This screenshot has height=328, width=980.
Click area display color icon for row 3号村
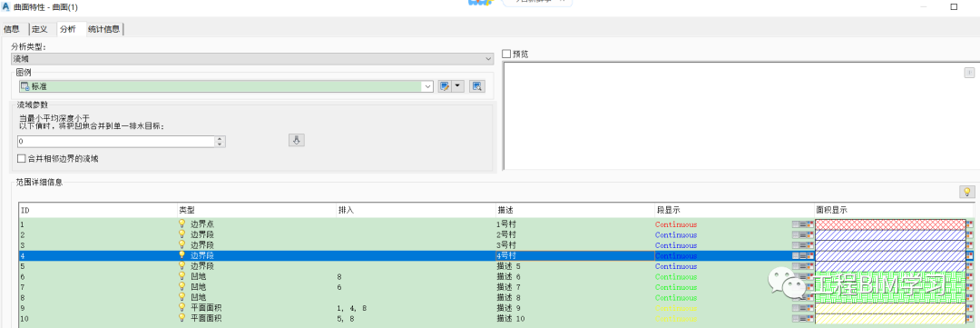pyautogui.click(x=970, y=245)
